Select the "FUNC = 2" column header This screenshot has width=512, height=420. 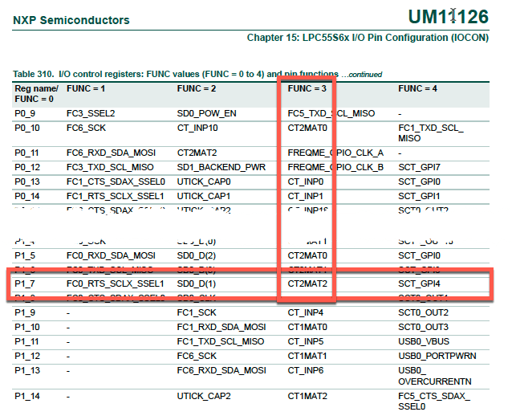pos(197,88)
